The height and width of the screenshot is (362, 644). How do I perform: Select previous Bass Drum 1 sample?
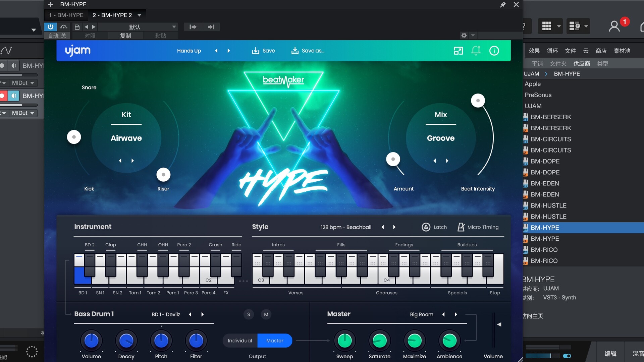[190, 314]
